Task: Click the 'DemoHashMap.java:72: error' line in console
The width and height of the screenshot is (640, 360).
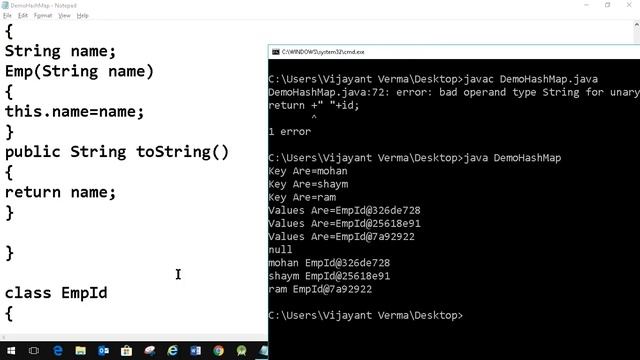Action: [x=454, y=92]
